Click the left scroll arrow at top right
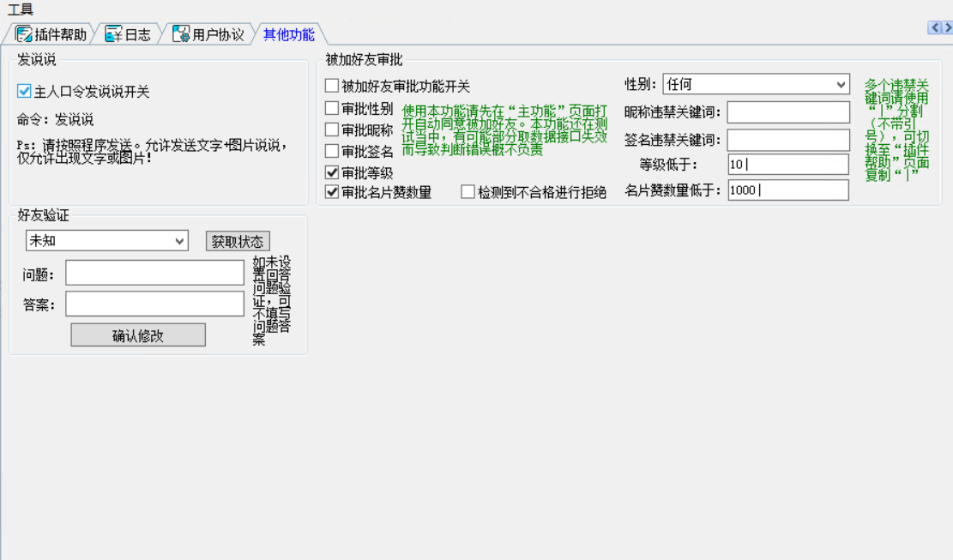953x560 pixels. 932,29
